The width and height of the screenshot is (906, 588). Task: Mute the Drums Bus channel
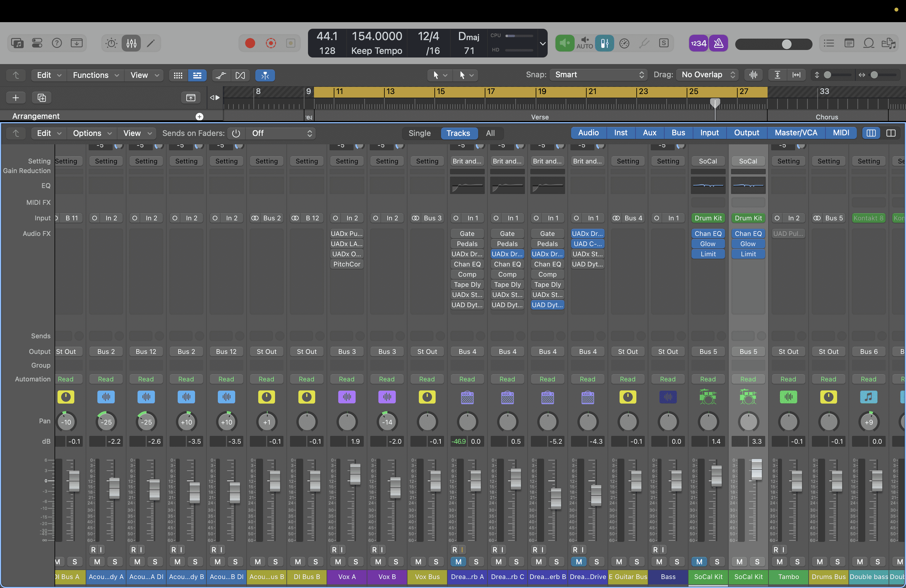point(820,562)
